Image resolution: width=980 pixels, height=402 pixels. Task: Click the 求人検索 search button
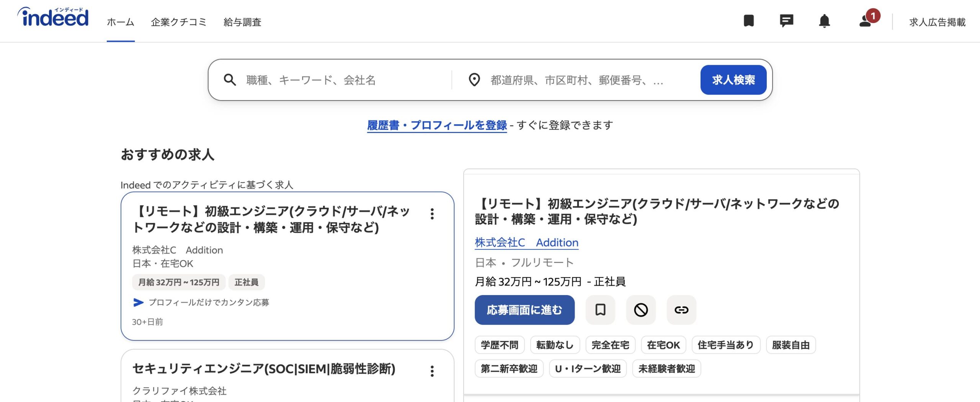pos(733,80)
